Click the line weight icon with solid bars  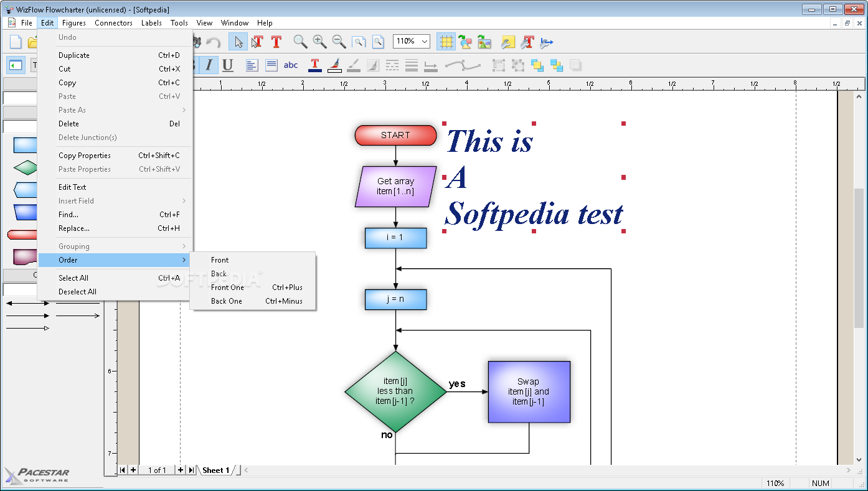[412, 65]
